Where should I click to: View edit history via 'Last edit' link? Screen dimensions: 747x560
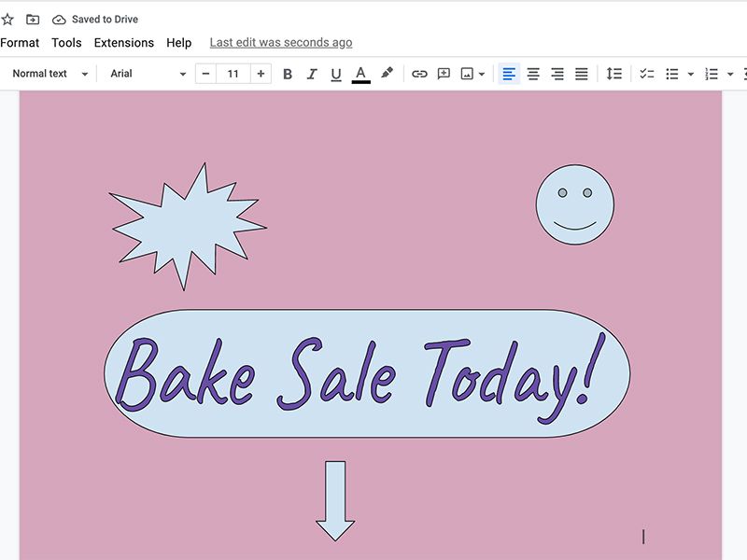coord(280,42)
